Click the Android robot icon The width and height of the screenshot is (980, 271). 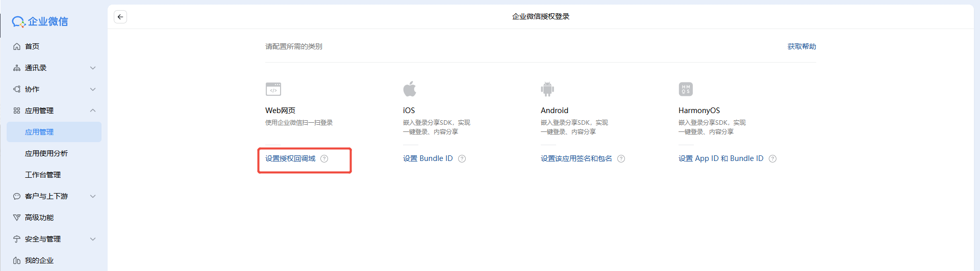547,89
